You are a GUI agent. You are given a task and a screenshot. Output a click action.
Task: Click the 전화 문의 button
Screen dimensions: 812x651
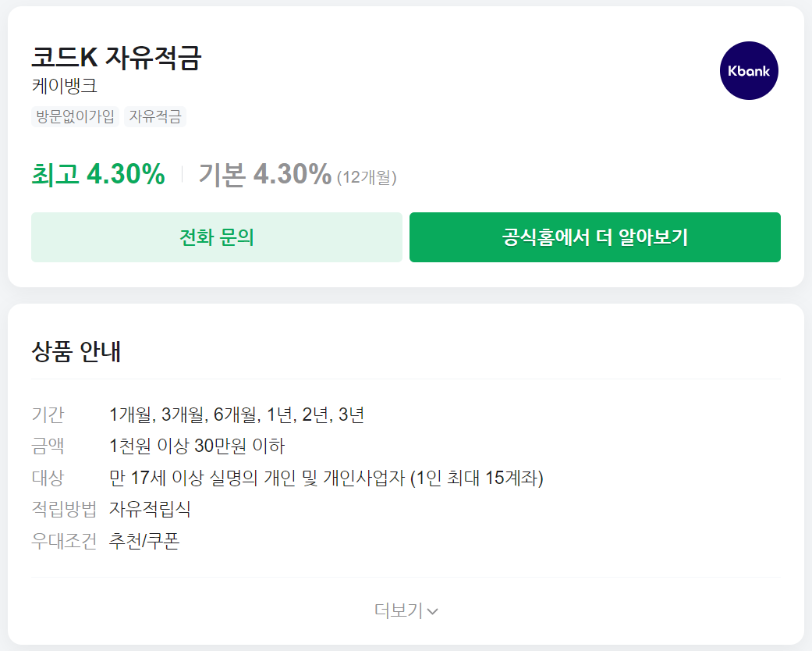point(216,237)
